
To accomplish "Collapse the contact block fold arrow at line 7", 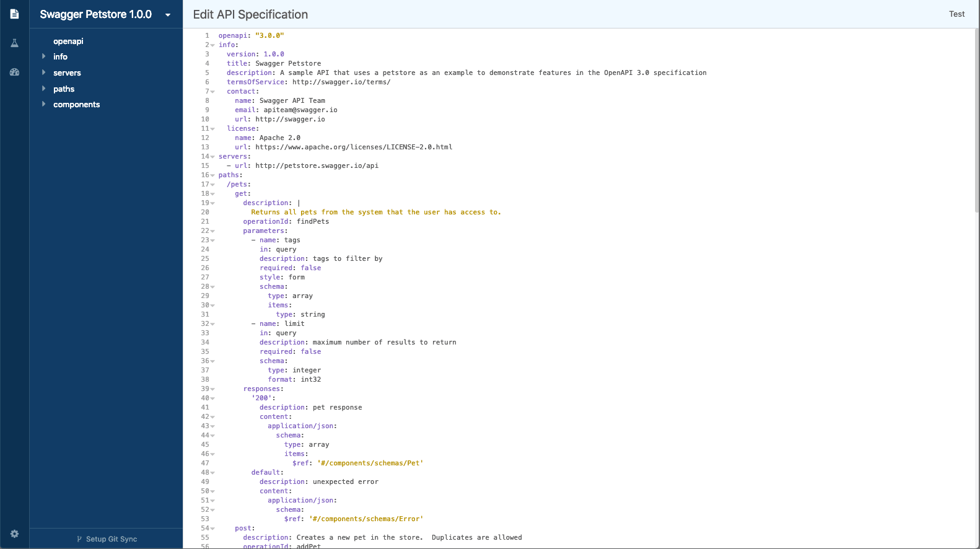I will tap(212, 92).
